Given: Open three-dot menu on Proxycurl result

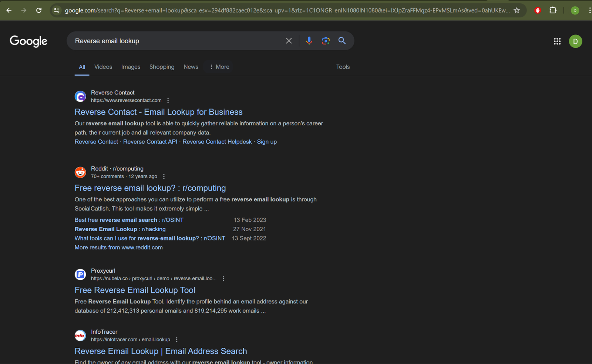Looking at the screenshot, I should 223,278.
